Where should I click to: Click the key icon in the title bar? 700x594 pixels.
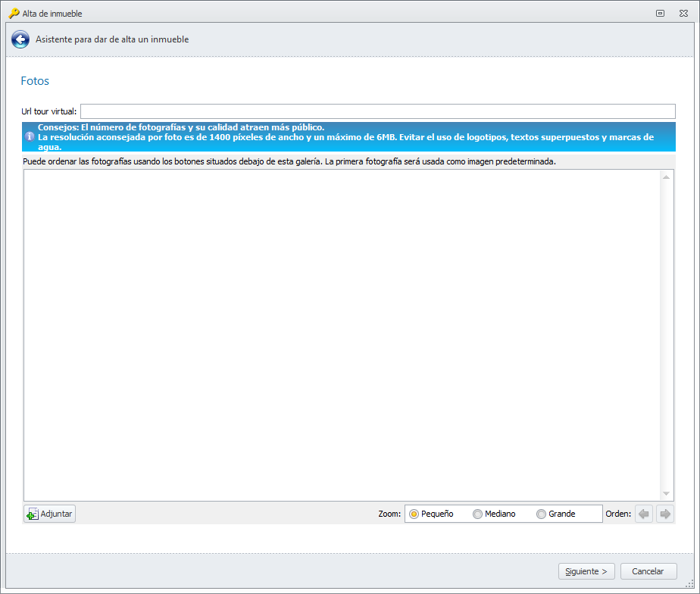pyautogui.click(x=14, y=14)
